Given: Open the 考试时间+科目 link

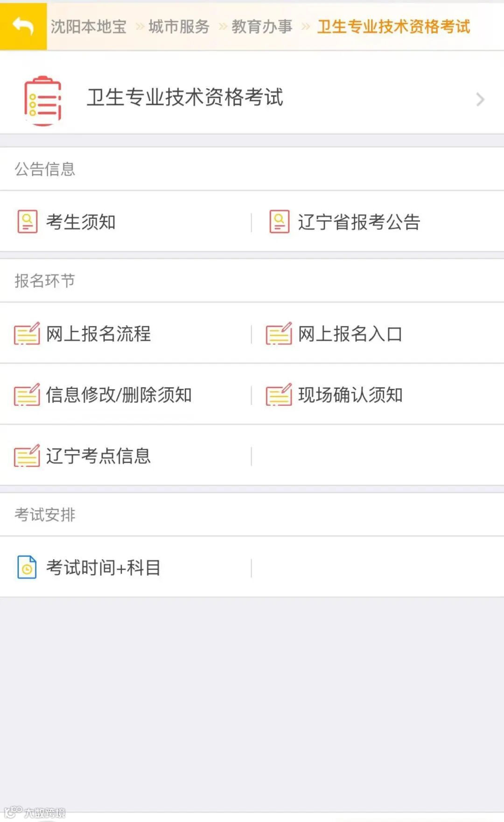Looking at the screenshot, I should pyautogui.click(x=103, y=568).
